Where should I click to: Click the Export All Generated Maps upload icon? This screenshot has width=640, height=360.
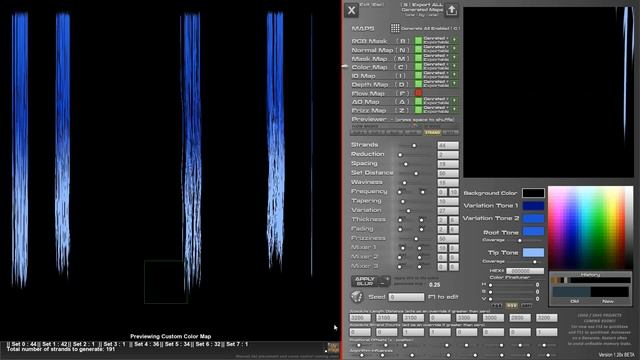(x=451, y=10)
